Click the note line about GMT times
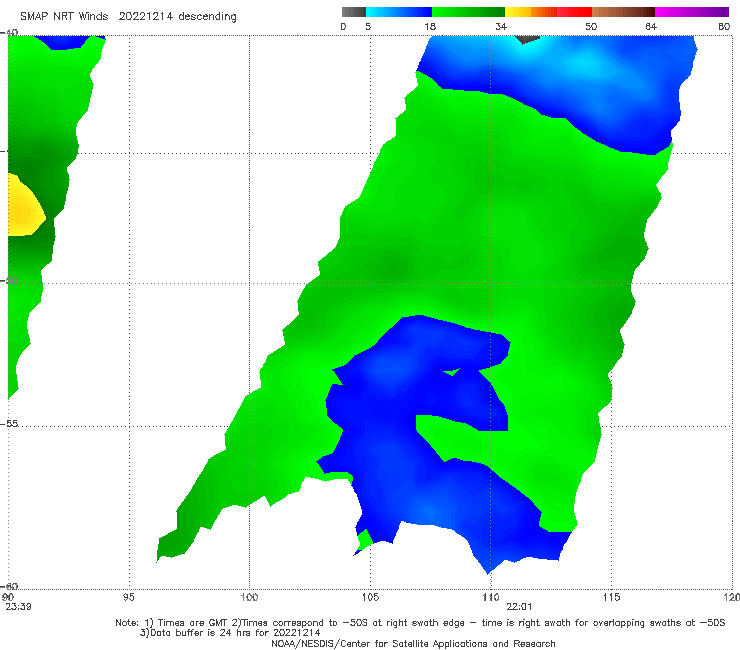The height and width of the screenshot is (650, 740). 420,623
